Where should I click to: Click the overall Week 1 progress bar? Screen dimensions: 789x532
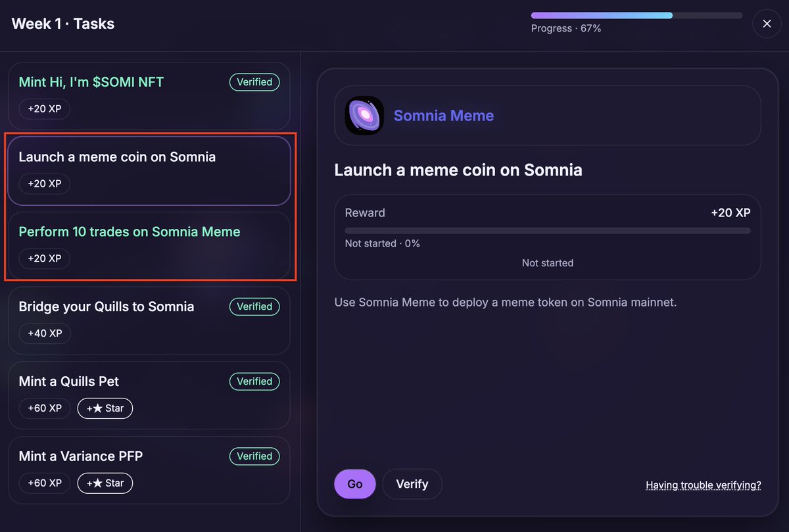[x=636, y=15]
